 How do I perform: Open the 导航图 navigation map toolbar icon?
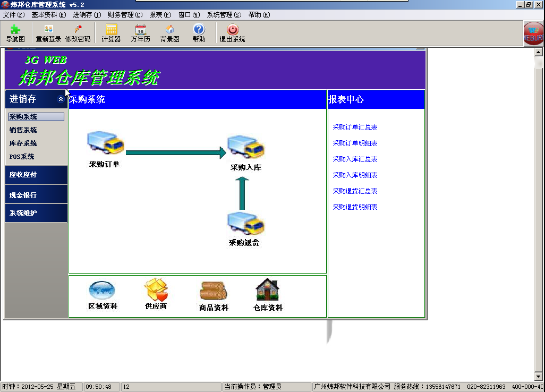click(x=15, y=33)
